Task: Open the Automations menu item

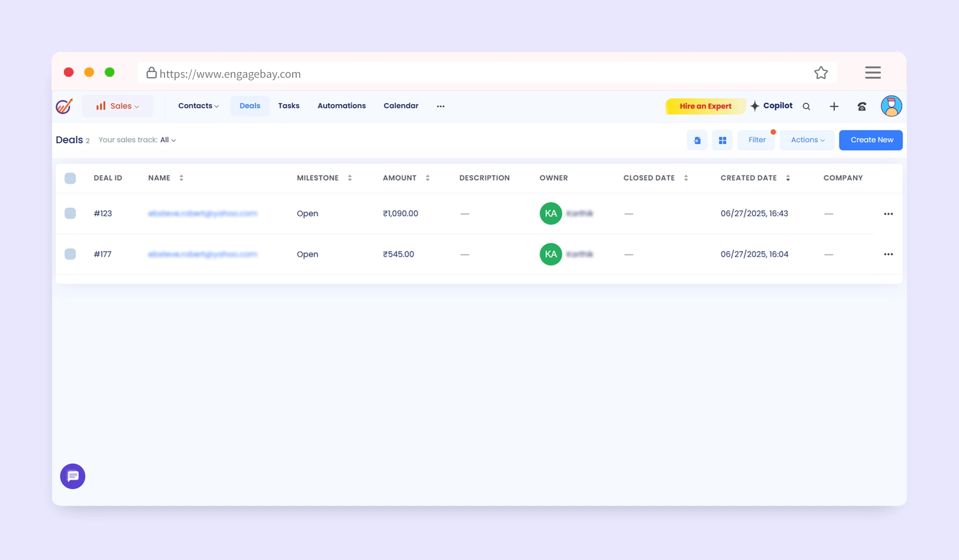Action: [x=341, y=106]
